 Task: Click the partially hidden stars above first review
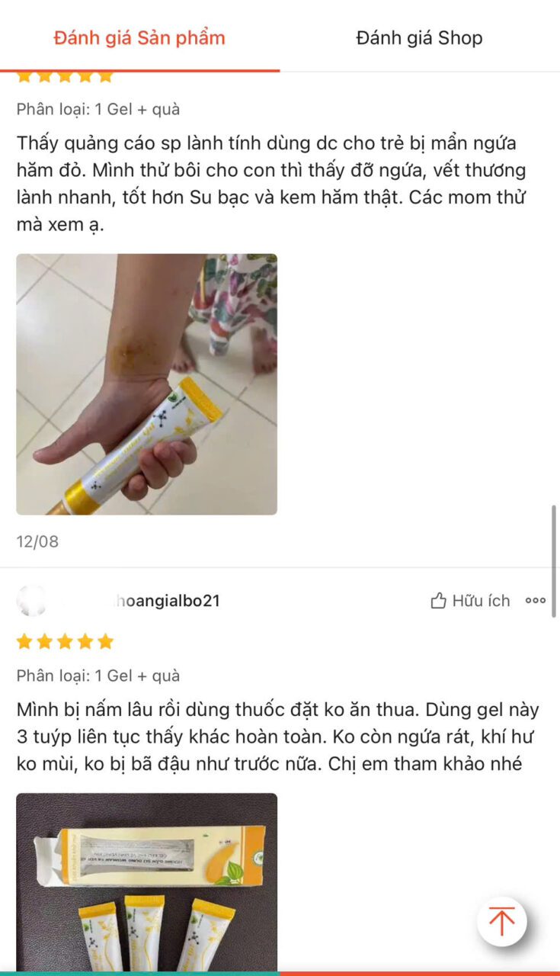pos(65,77)
